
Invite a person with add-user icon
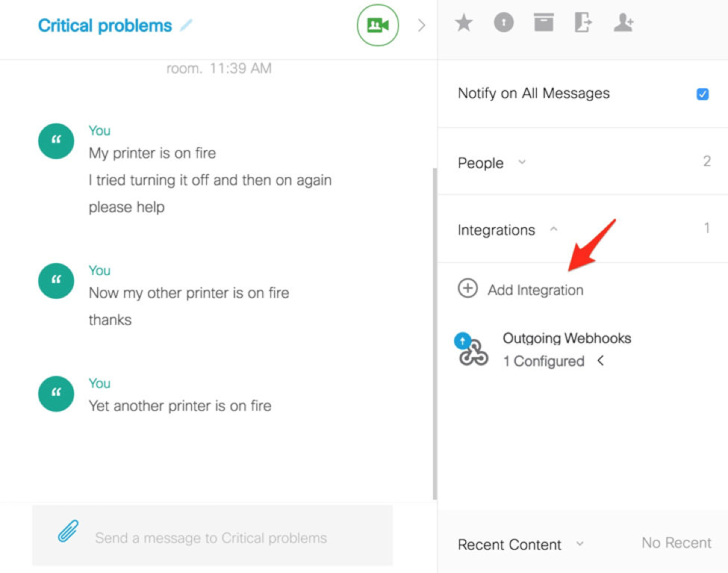[x=623, y=23]
